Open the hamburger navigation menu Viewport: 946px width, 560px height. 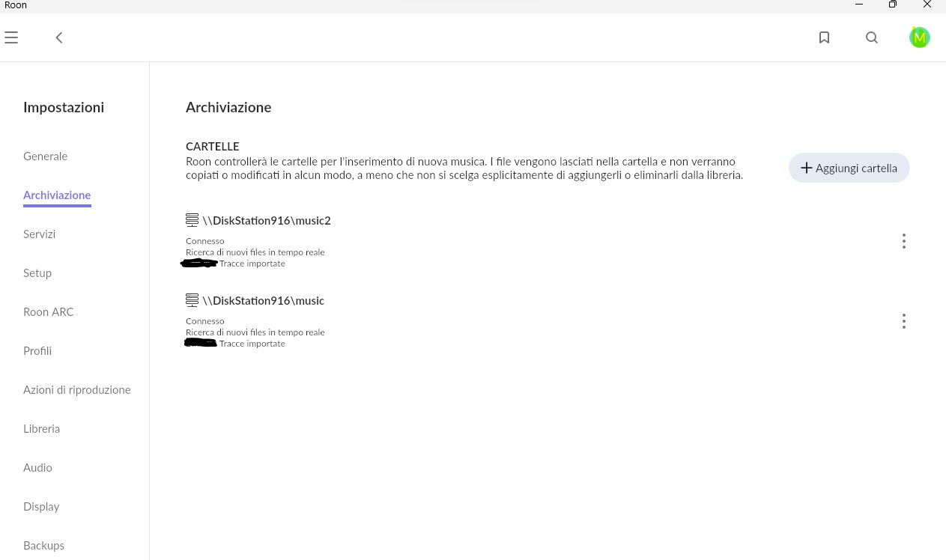[11, 37]
